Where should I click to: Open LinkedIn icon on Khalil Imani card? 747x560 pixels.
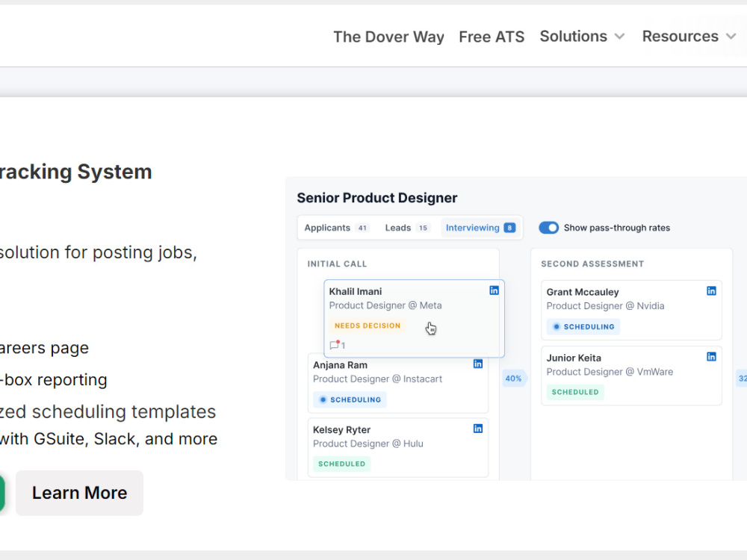pyautogui.click(x=494, y=290)
